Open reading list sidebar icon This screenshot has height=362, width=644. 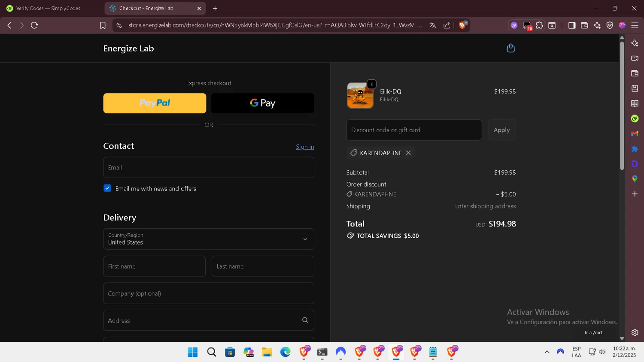click(x=635, y=103)
